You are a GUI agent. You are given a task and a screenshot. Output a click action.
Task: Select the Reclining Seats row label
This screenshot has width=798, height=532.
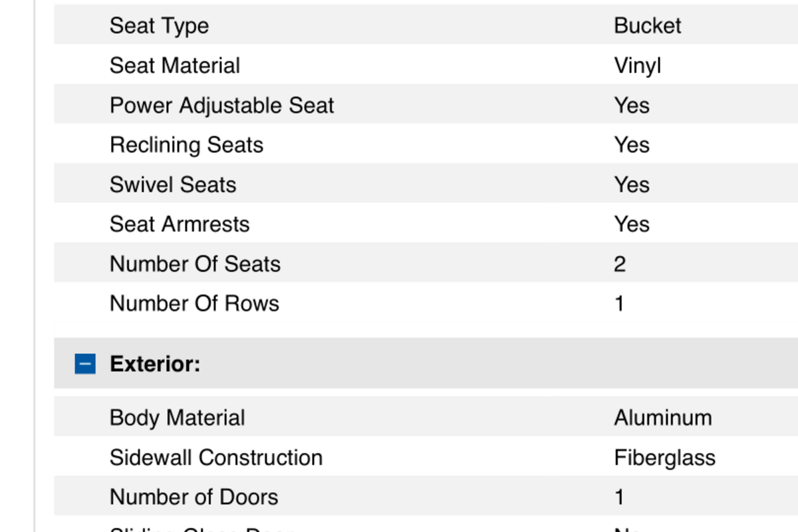(x=186, y=145)
